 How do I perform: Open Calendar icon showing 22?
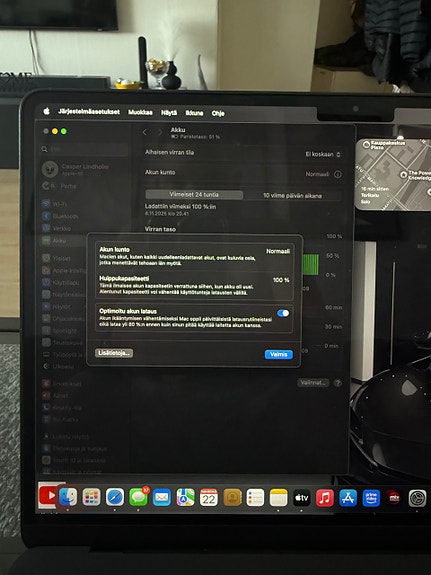tap(209, 497)
